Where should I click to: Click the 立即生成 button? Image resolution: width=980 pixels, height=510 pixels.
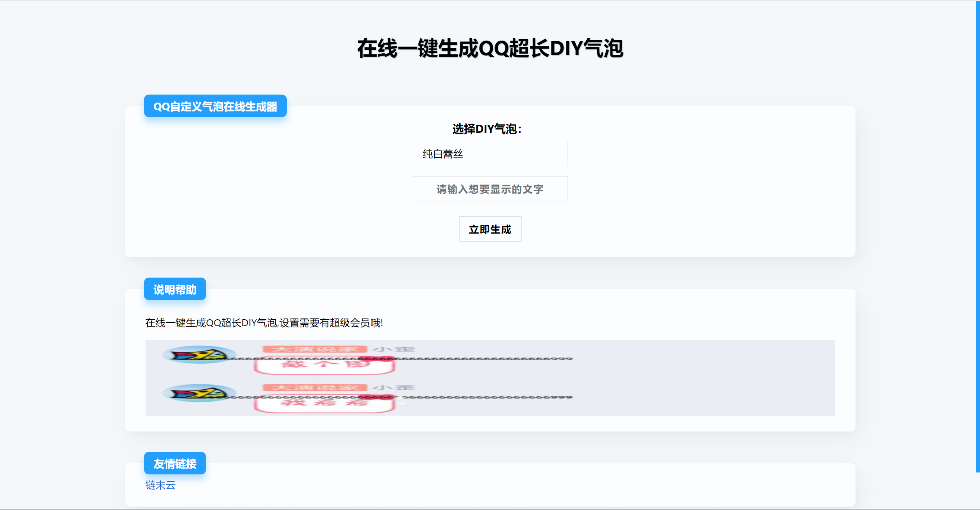490,229
